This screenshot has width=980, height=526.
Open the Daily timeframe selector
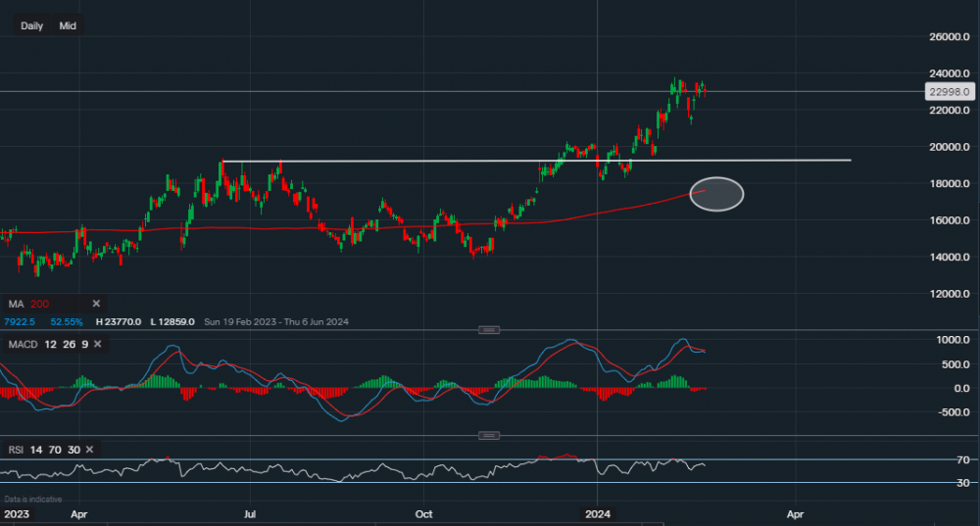pyautogui.click(x=31, y=25)
